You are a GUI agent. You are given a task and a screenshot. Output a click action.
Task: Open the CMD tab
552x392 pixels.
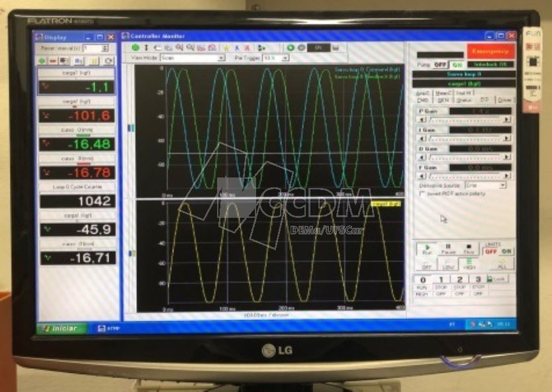[422, 101]
